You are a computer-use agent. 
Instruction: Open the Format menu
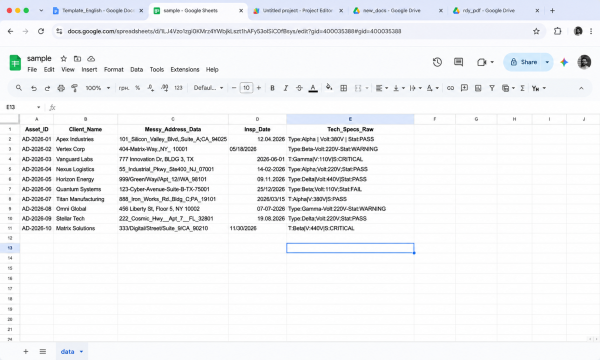[114, 70]
